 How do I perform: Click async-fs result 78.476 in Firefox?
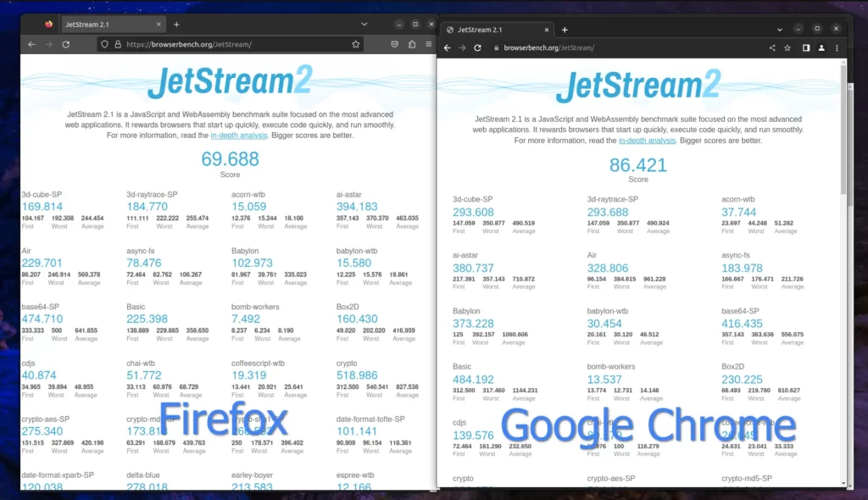(144, 263)
